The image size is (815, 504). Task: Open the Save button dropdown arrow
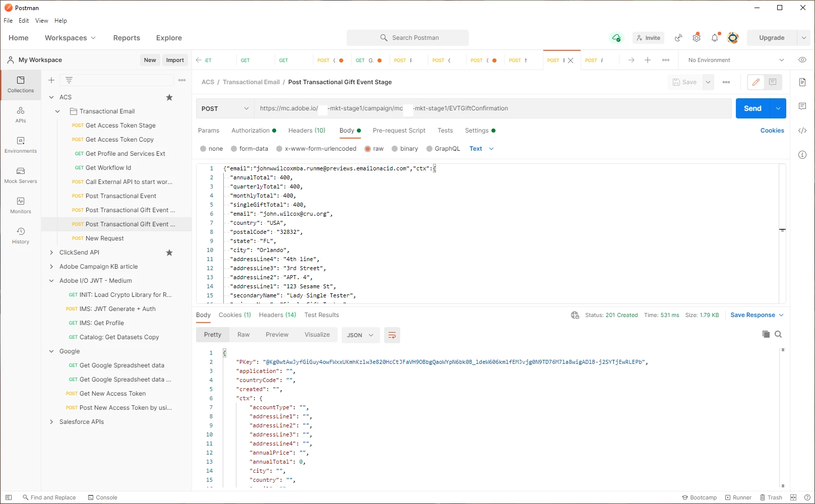coord(708,82)
